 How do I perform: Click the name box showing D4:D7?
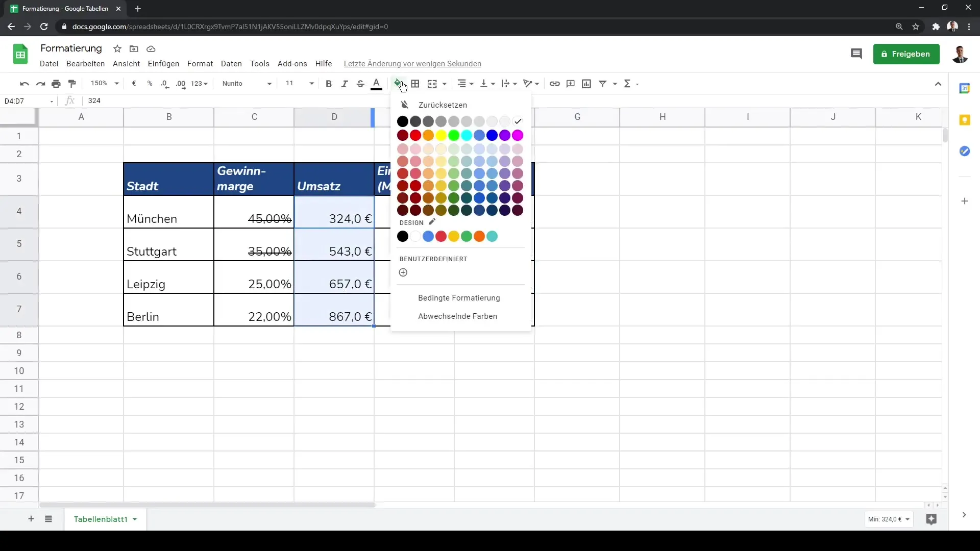click(x=29, y=101)
